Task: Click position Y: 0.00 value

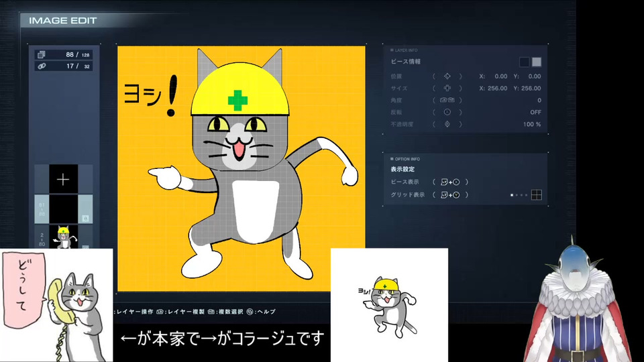Action: (x=527, y=76)
